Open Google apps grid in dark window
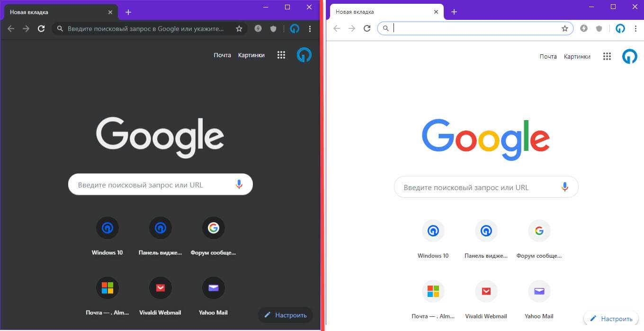644x331 pixels. [x=281, y=55]
